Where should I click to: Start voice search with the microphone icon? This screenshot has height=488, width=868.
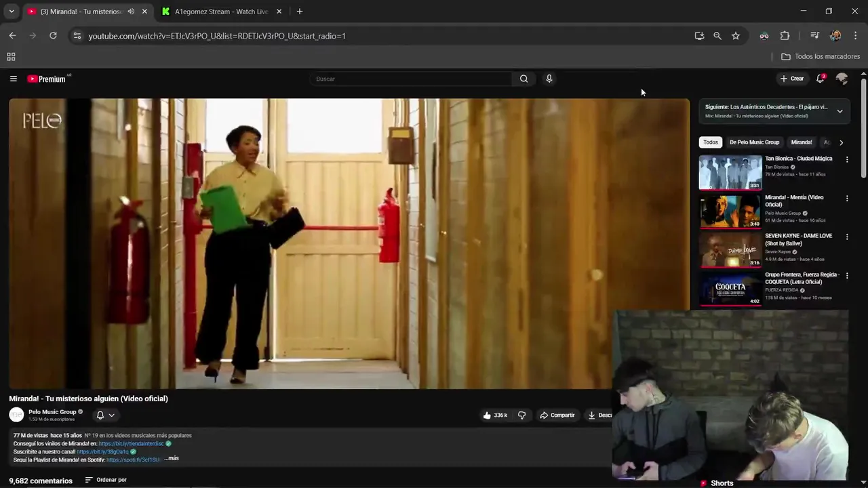point(549,79)
